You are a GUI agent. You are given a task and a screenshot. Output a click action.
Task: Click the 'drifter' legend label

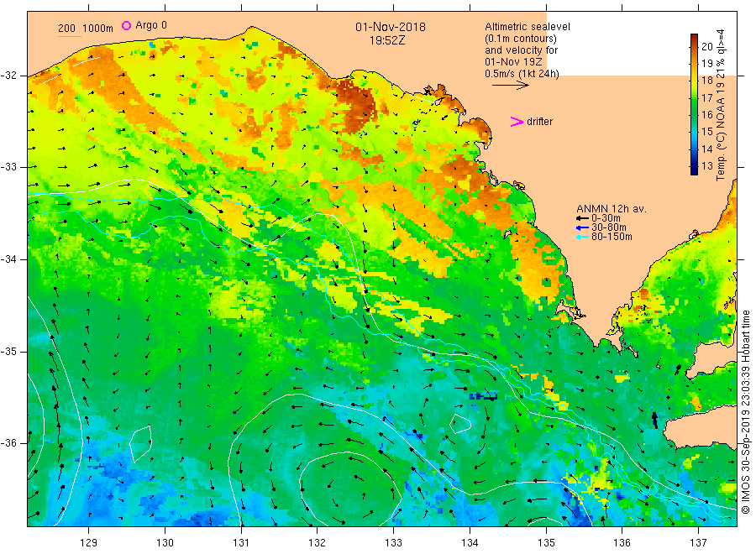pyautogui.click(x=539, y=122)
